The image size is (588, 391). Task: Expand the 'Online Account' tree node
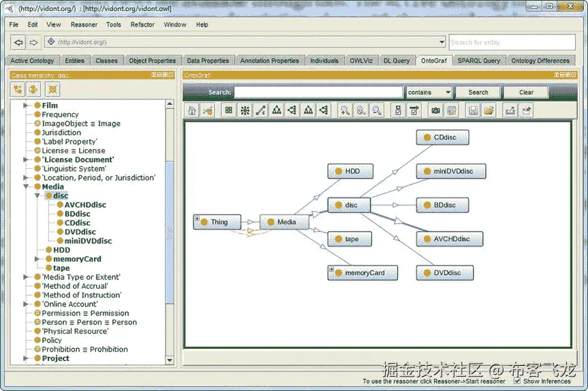[25, 304]
